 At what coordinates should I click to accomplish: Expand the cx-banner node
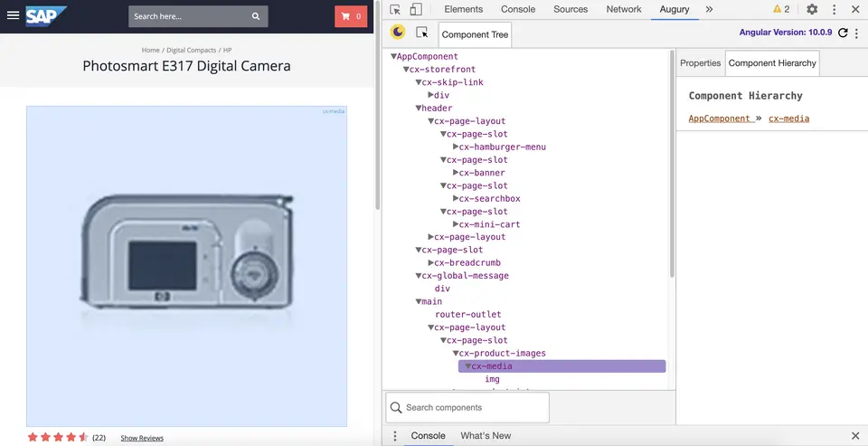456,173
